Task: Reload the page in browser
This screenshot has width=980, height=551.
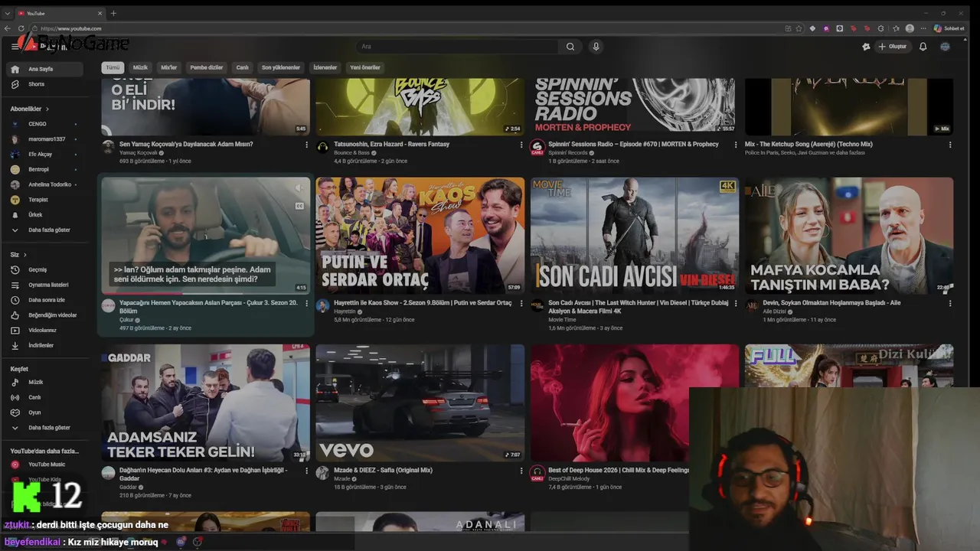Action: pyautogui.click(x=21, y=28)
